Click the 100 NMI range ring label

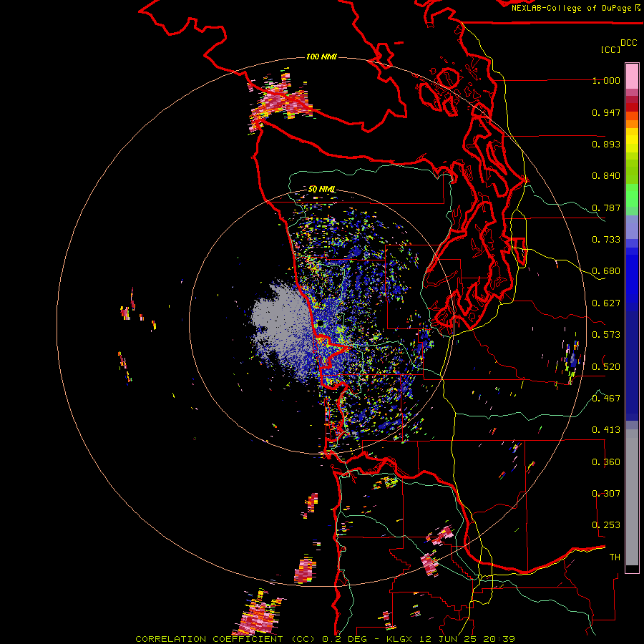321,57
